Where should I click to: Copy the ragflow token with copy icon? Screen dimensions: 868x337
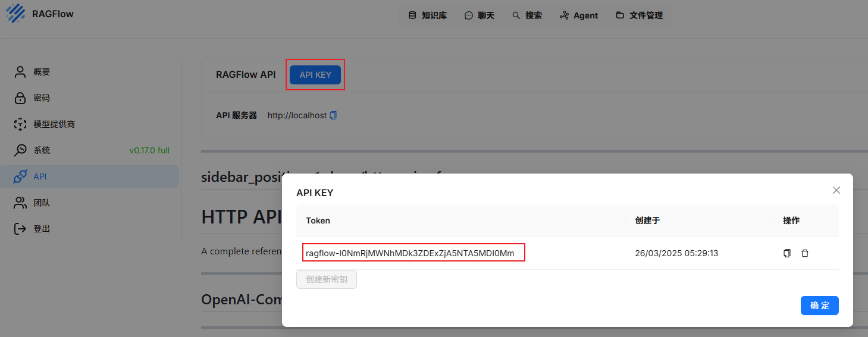(787, 253)
